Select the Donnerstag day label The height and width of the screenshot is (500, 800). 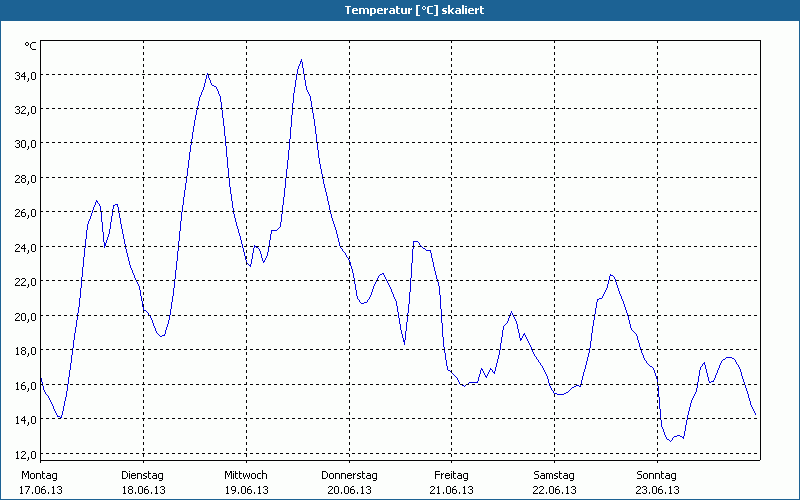[349, 475]
